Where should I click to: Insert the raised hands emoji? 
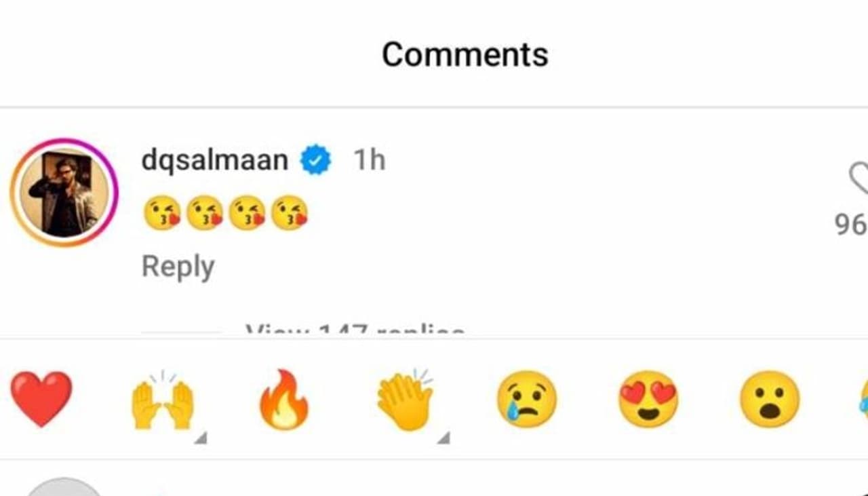(163, 402)
